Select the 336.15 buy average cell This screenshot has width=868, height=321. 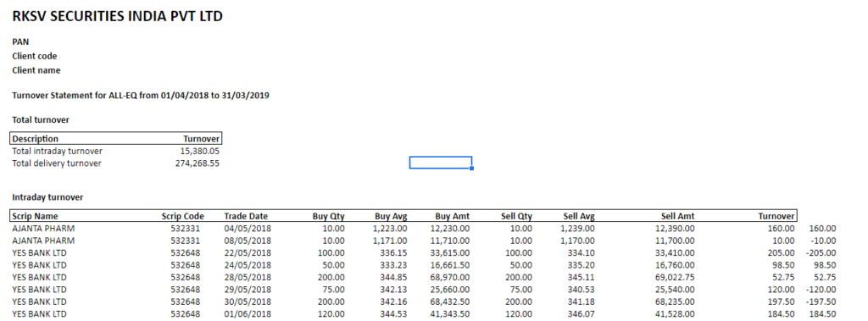(x=394, y=252)
